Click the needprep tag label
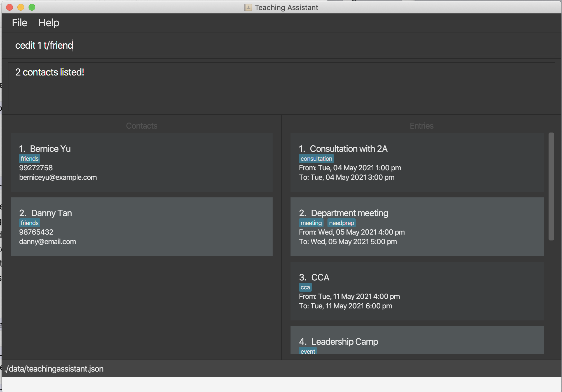Image resolution: width=562 pixels, height=392 pixels. point(341,223)
